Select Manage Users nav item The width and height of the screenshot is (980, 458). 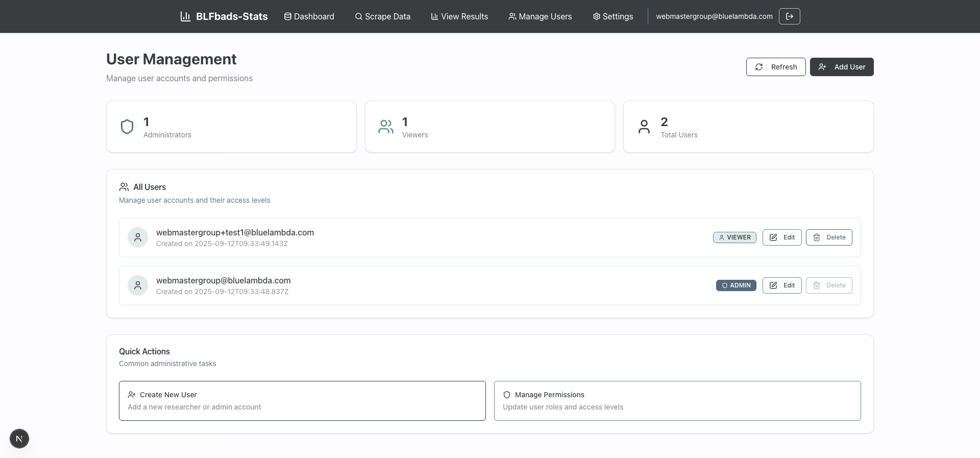pos(540,16)
